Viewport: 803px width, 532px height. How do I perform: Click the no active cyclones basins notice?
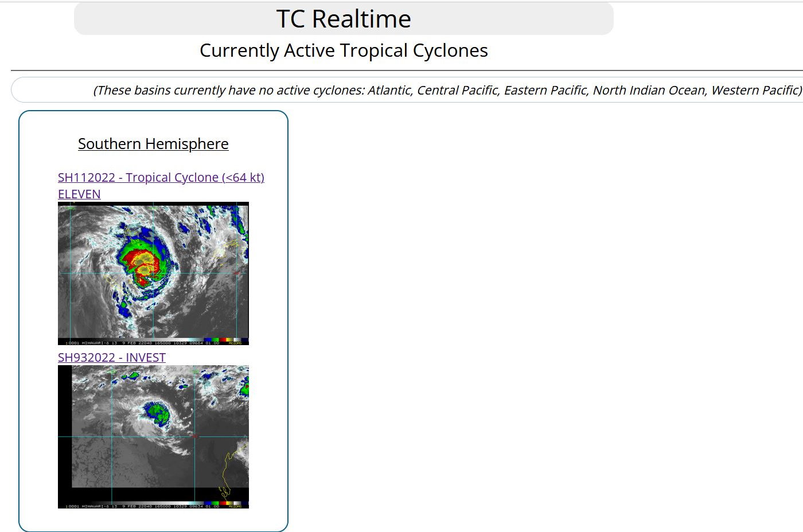click(447, 90)
